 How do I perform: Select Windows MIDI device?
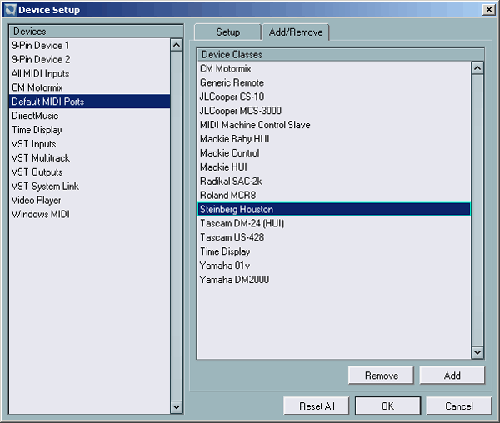90,214
